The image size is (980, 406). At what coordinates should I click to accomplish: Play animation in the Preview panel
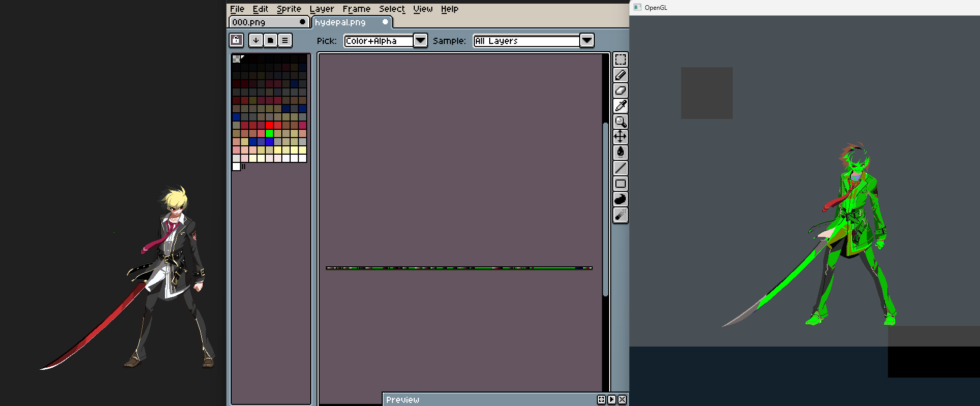[x=612, y=399]
